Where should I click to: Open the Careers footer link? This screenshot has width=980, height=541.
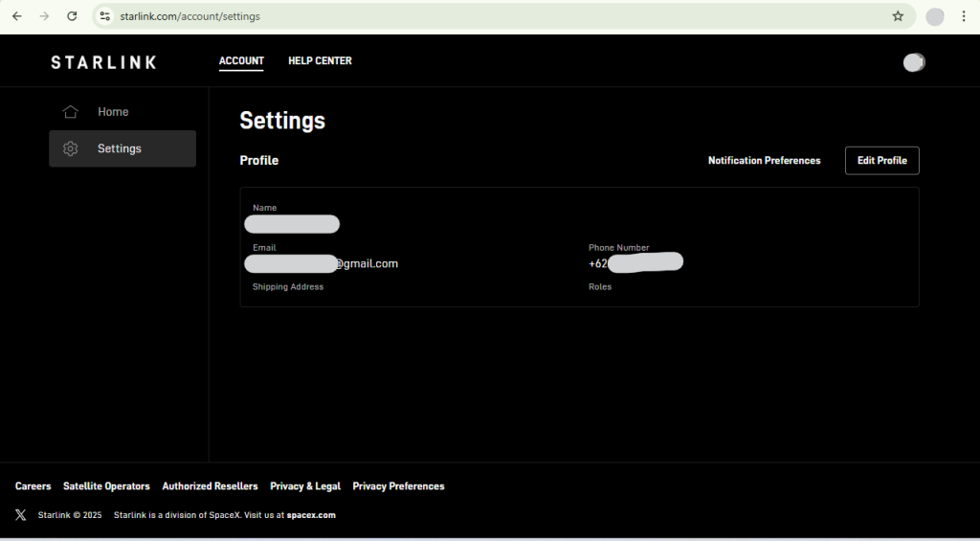[x=33, y=486]
